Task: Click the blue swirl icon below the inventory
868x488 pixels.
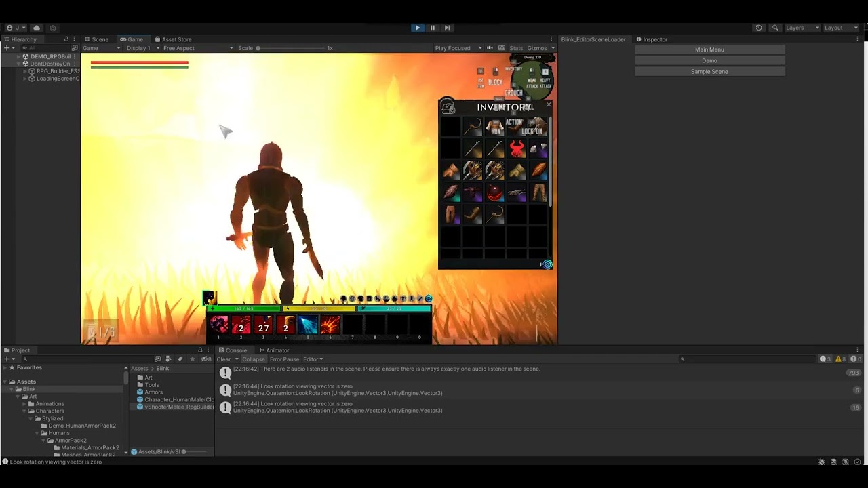Action: point(547,264)
